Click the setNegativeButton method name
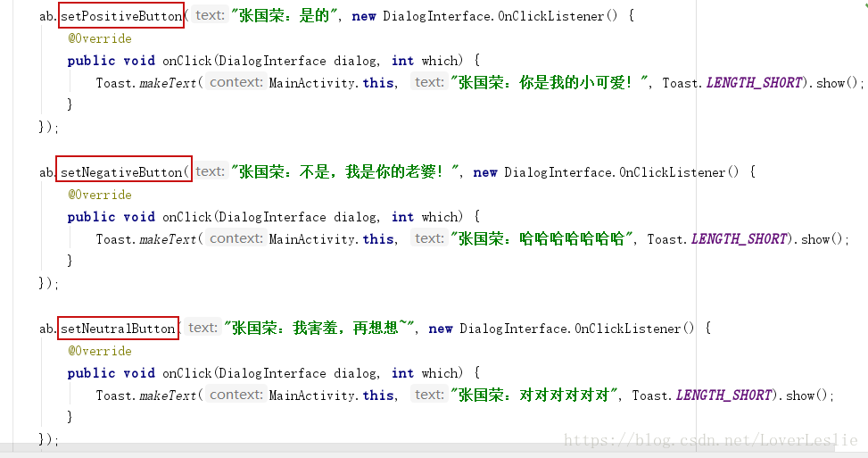This screenshot has height=458, width=868. click(x=121, y=172)
